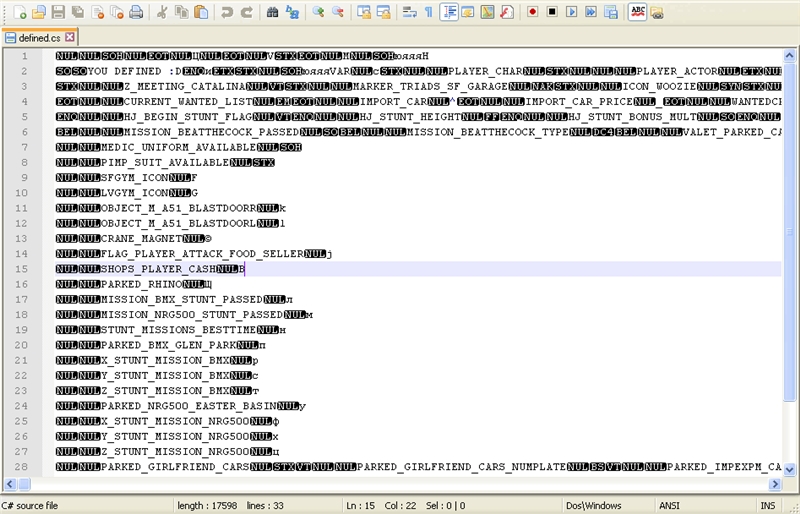The width and height of the screenshot is (800, 514).
Task: Click the Print icon in the toolbar
Action: click(x=136, y=12)
